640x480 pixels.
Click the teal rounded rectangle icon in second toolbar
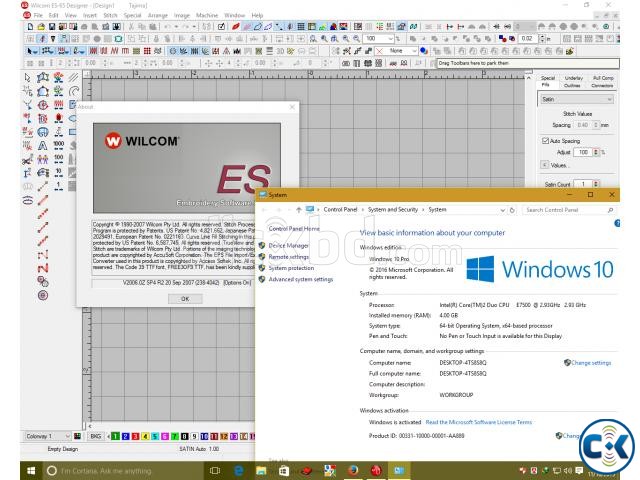pyautogui.click(x=118, y=39)
